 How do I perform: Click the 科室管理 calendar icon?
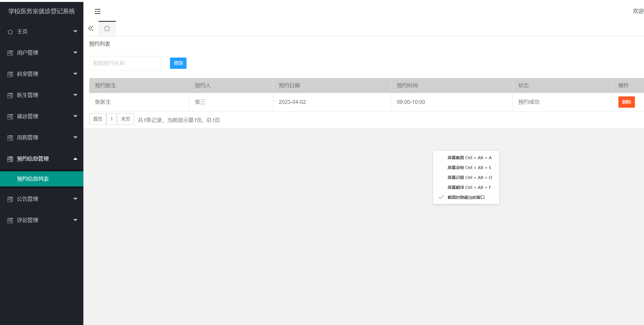(x=10, y=74)
